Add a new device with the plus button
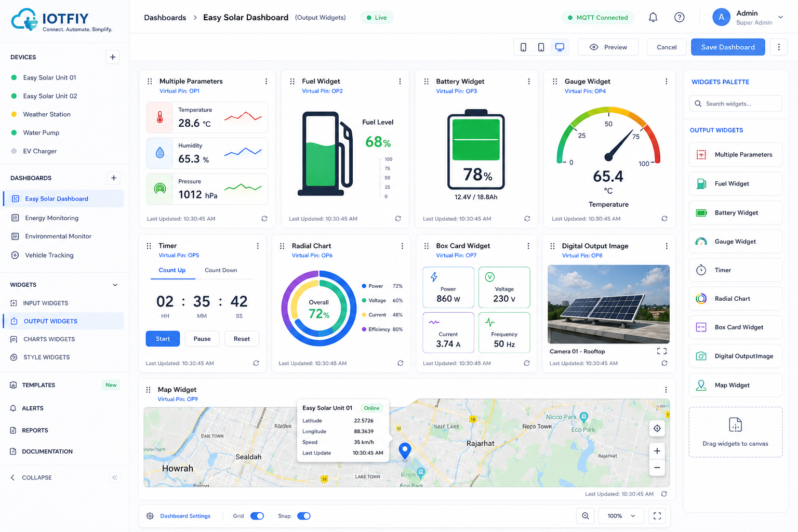This screenshot has width=798, height=532. point(113,57)
